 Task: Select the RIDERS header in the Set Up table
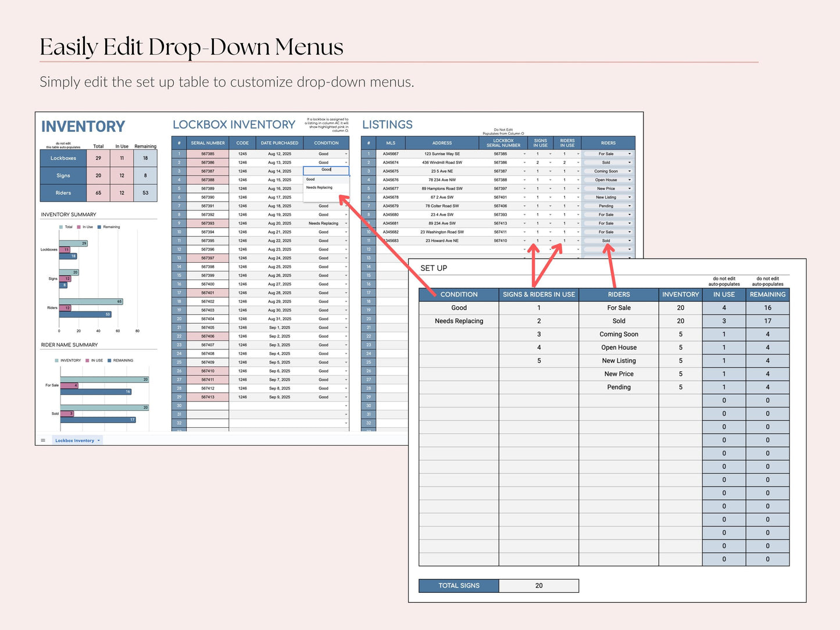click(x=619, y=295)
